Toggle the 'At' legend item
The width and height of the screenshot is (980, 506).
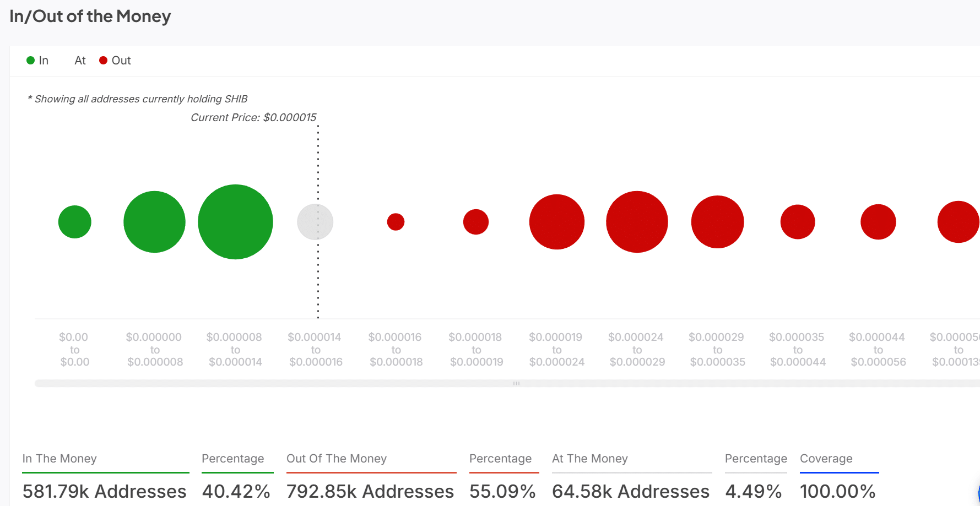(80, 61)
